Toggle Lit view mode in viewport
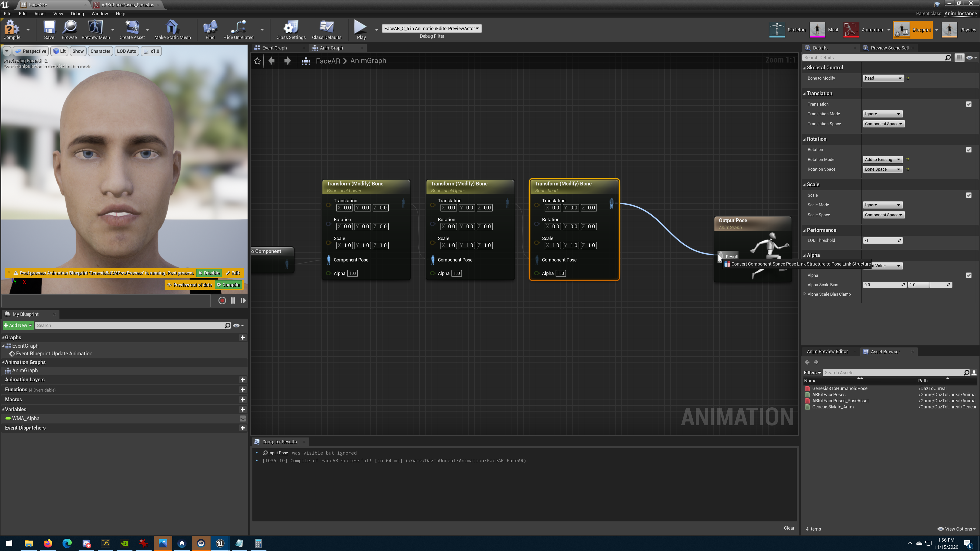Viewport: 980px width, 551px height. [59, 51]
